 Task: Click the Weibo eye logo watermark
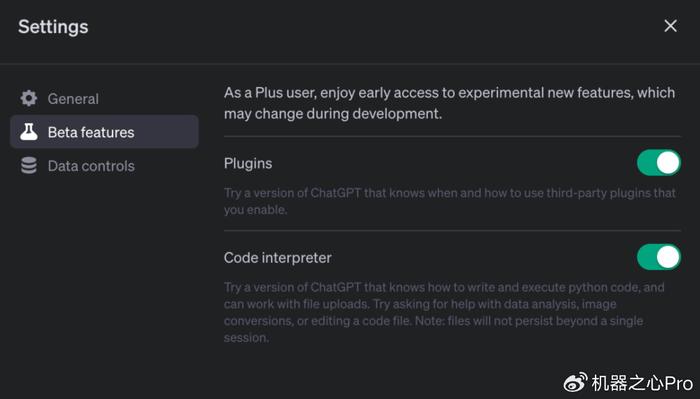[575, 383]
